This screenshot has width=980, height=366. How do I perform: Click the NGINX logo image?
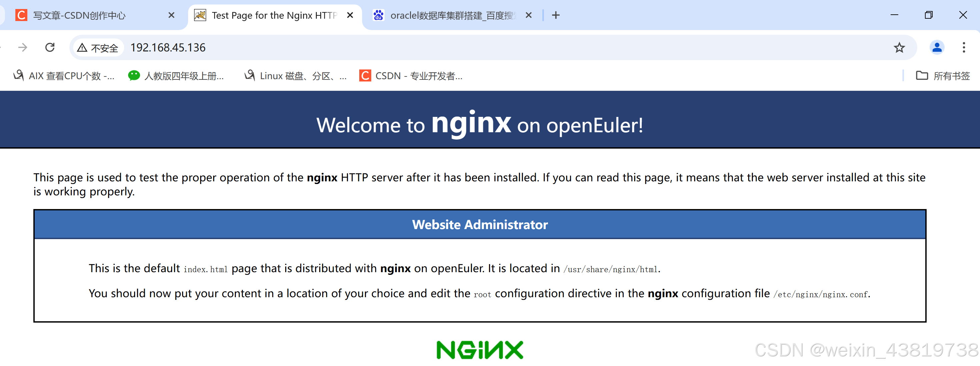coord(480,350)
